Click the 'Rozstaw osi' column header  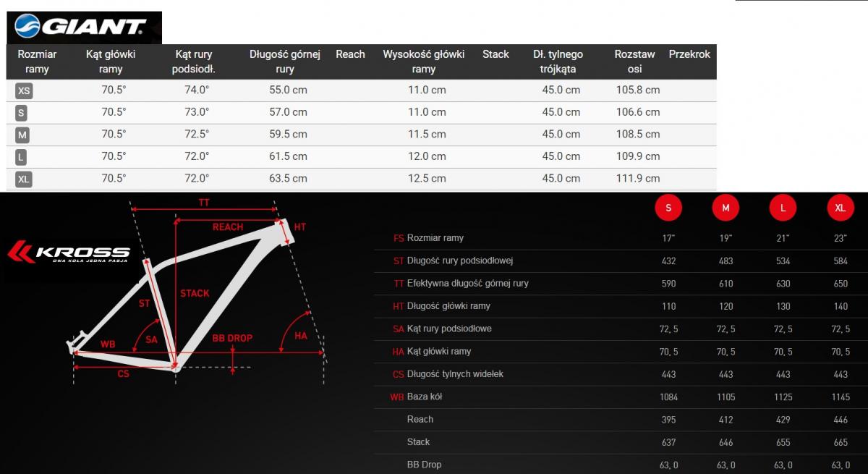click(x=634, y=62)
